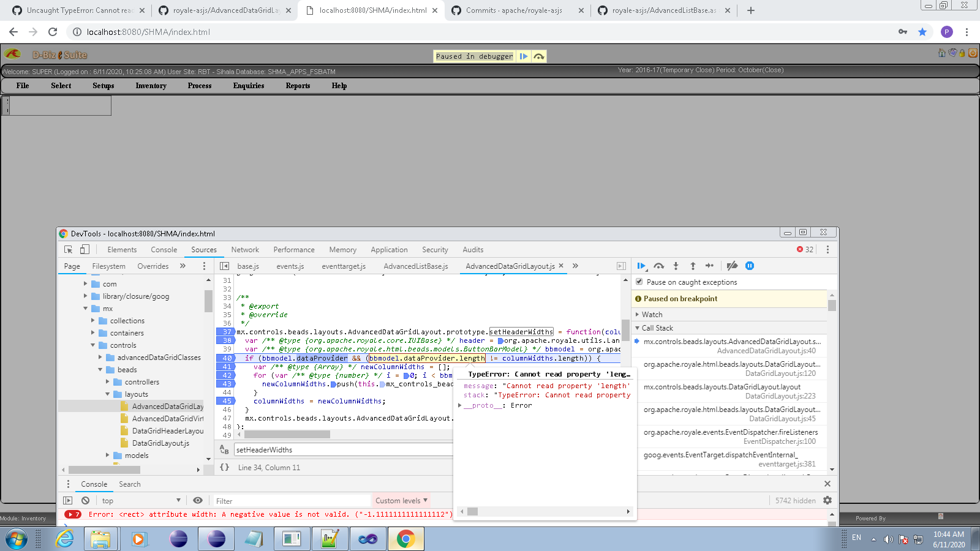
Task: Step over next function call
Action: tap(659, 266)
